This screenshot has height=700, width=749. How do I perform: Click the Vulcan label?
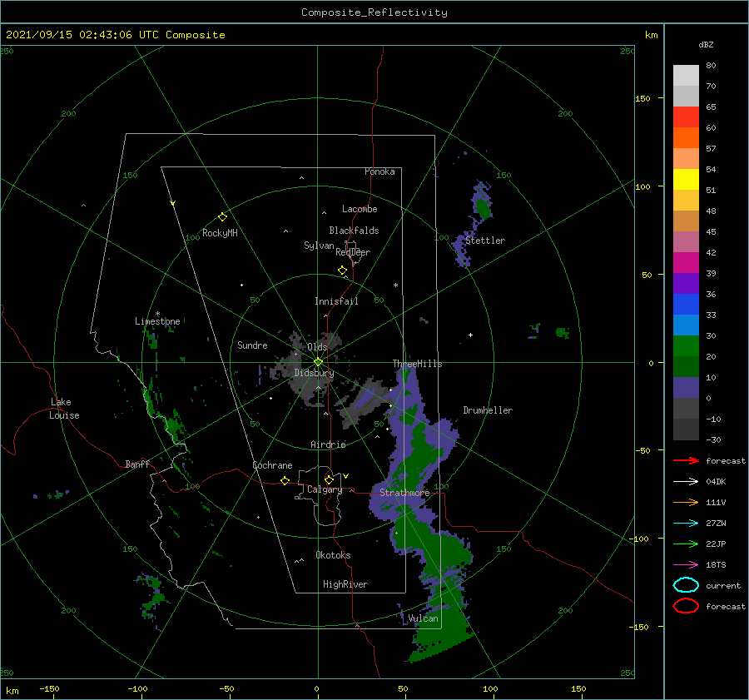pos(424,618)
